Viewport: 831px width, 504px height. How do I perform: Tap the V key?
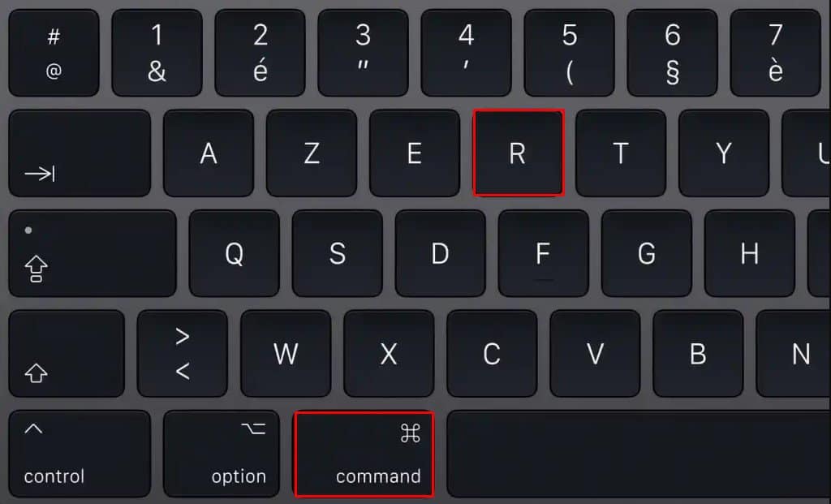pos(595,354)
